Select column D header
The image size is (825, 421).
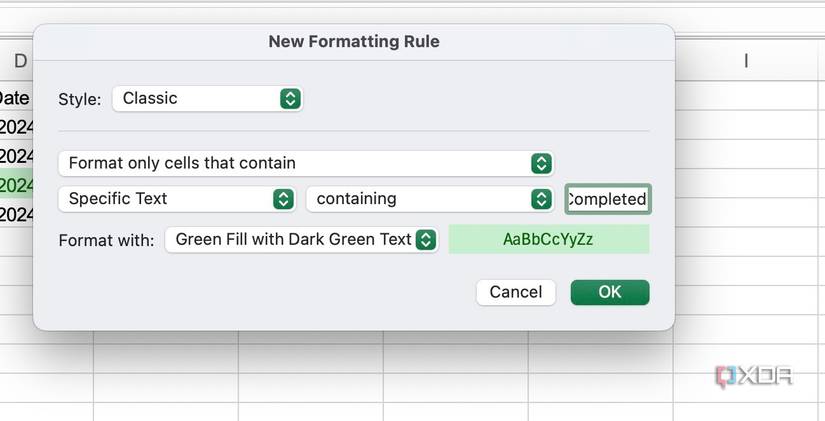coord(18,62)
